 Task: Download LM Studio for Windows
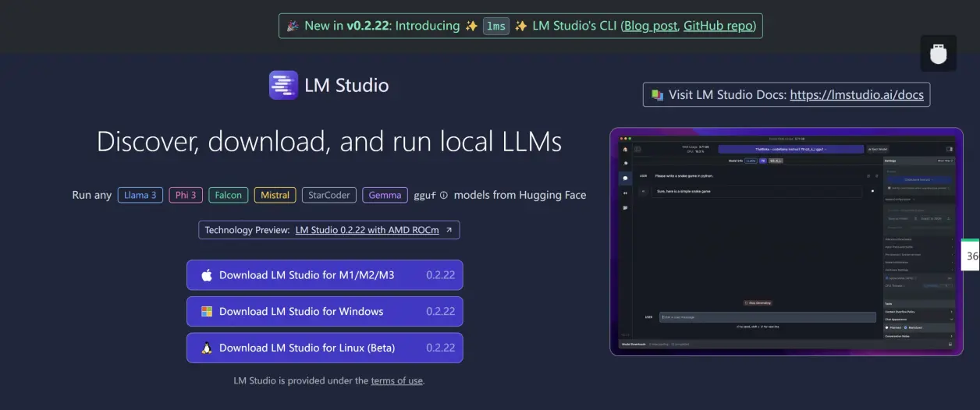pos(325,312)
